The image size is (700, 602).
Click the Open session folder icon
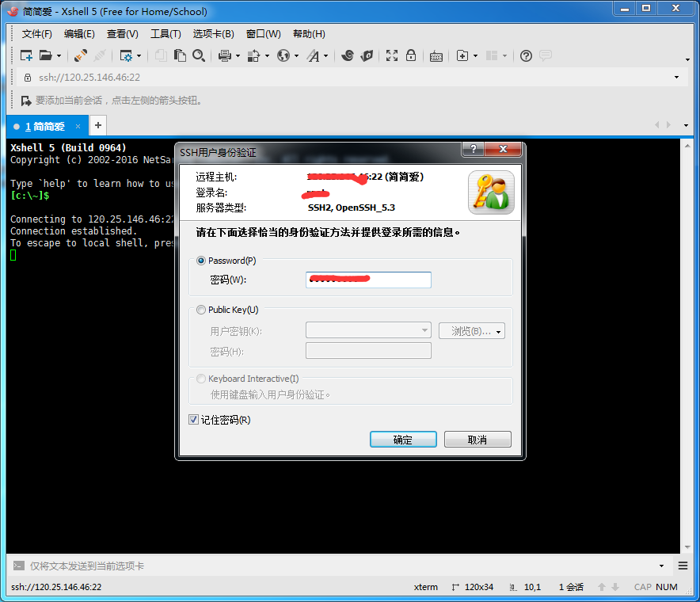[46, 55]
